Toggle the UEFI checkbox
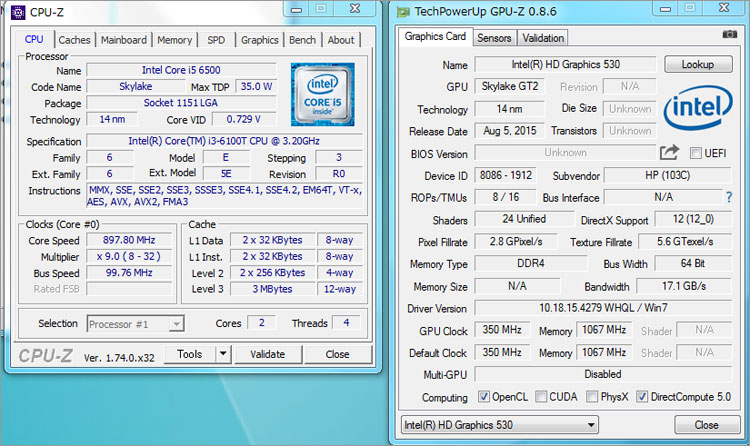The width and height of the screenshot is (750, 446). point(695,153)
